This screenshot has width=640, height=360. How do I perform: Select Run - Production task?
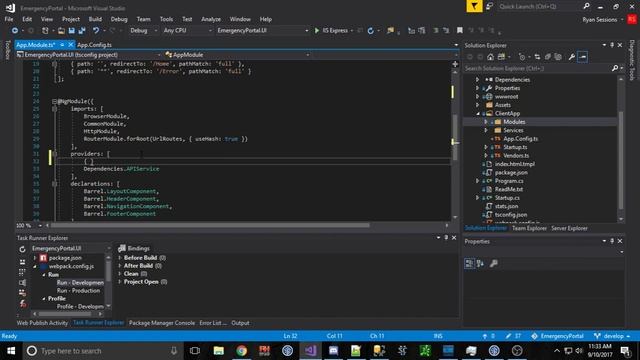pyautogui.click(x=78, y=291)
